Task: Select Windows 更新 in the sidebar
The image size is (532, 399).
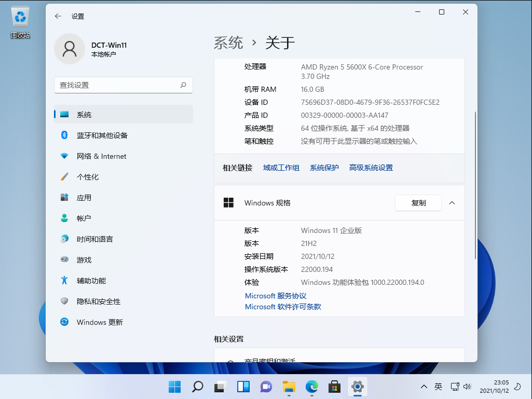Action: click(x=124, y=322)
